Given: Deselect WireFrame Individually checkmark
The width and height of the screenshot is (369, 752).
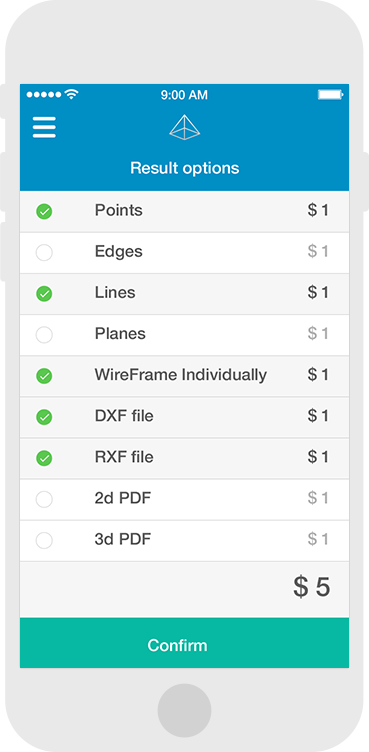Looking at the screenshot, I should [x=44, y=376].
